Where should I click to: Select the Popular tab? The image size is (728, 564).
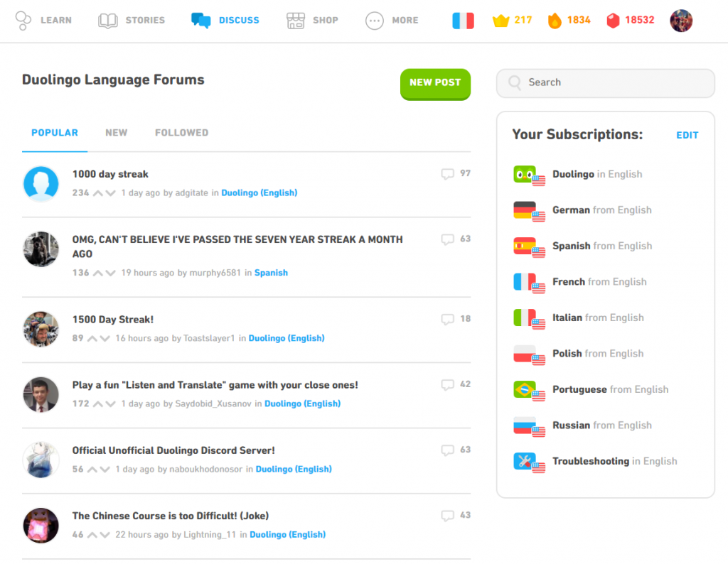click(x=55, y=133)
